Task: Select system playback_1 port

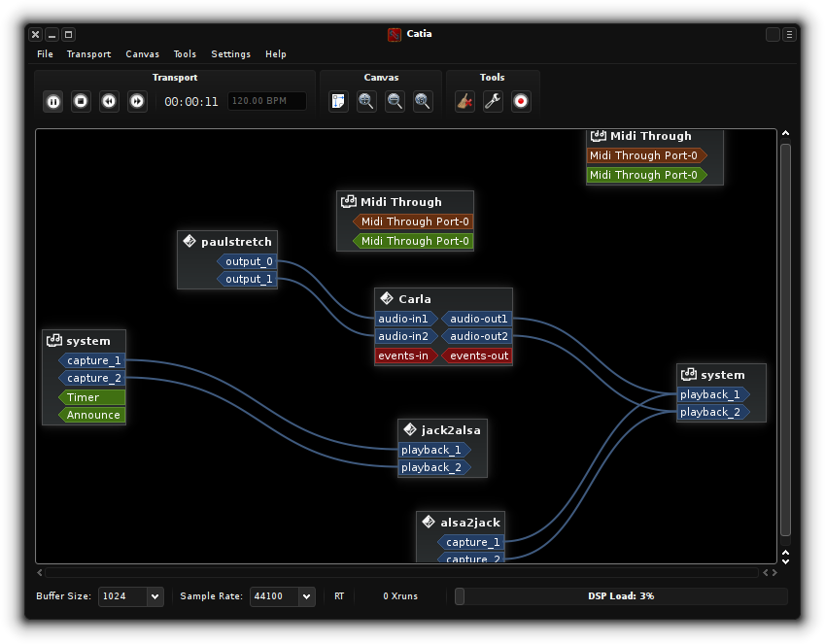Action: coord(713,394)
